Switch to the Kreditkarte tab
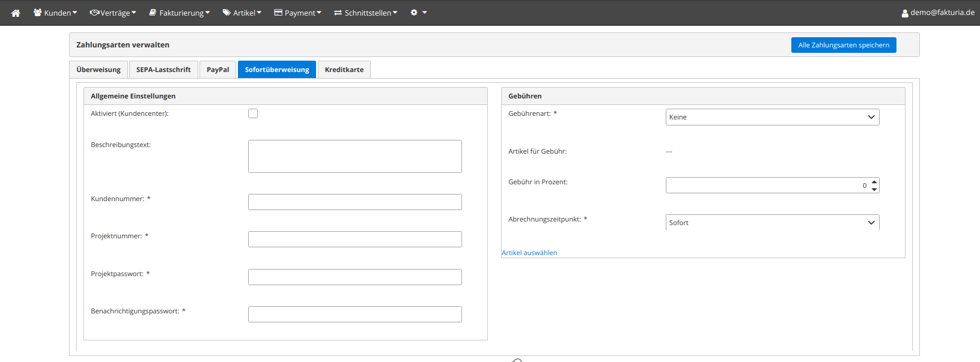This screenshot has height=362, width=980. (x=344, y=70)
